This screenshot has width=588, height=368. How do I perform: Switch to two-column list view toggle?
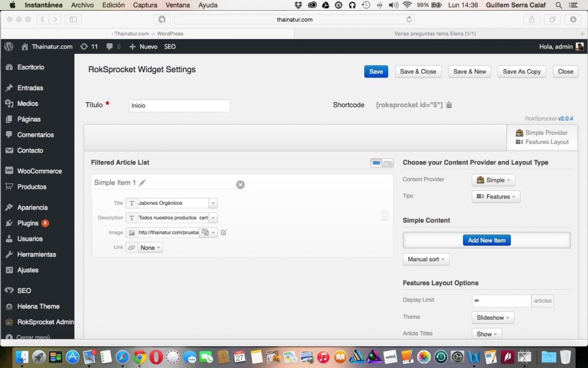pos(388,163)
